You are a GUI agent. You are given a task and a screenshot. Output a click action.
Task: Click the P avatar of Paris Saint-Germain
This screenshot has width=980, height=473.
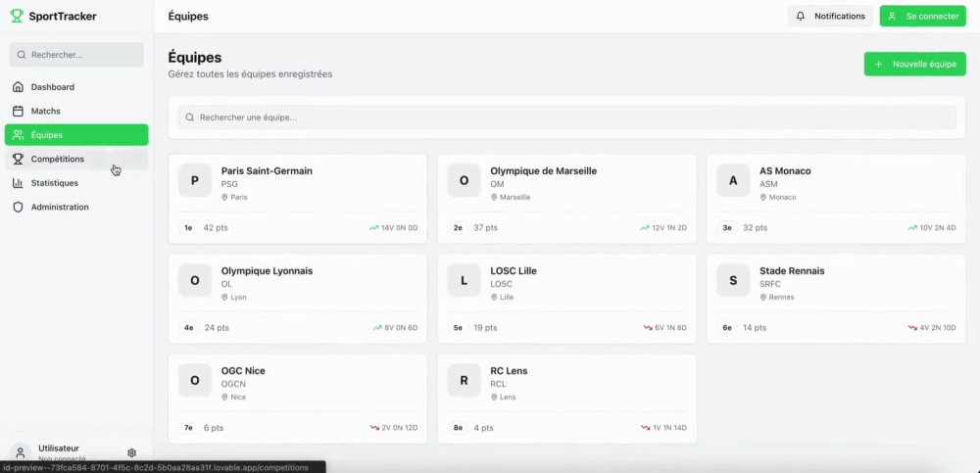coord(194,180)
